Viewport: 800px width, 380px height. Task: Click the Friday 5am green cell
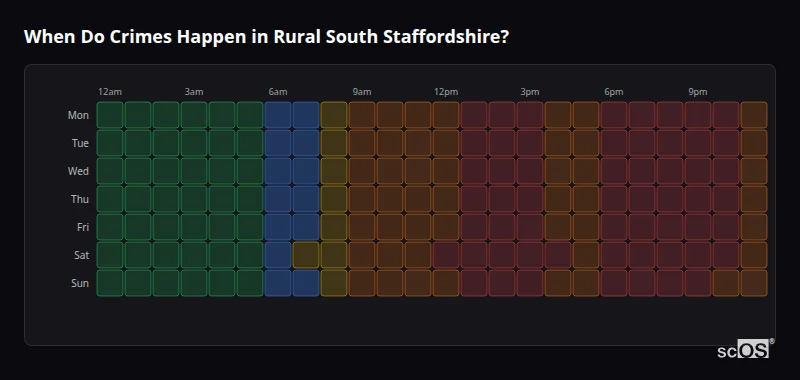tap(250, 226)
